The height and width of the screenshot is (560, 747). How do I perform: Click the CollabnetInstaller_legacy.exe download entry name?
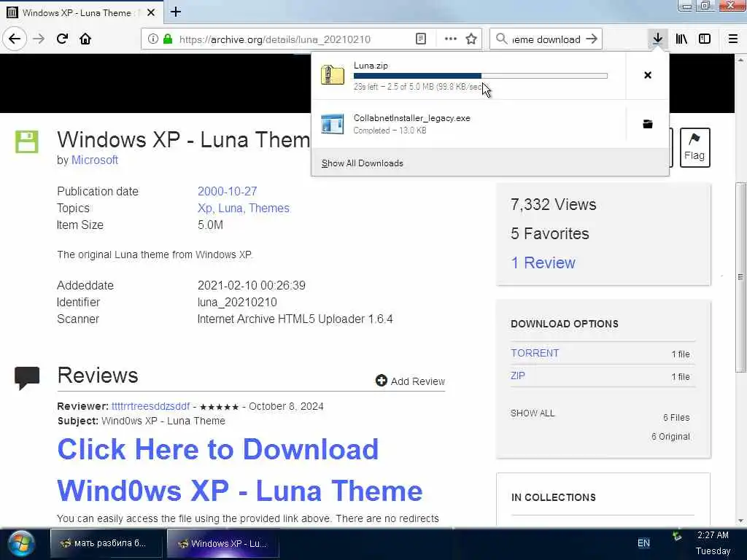click(411, 118)
